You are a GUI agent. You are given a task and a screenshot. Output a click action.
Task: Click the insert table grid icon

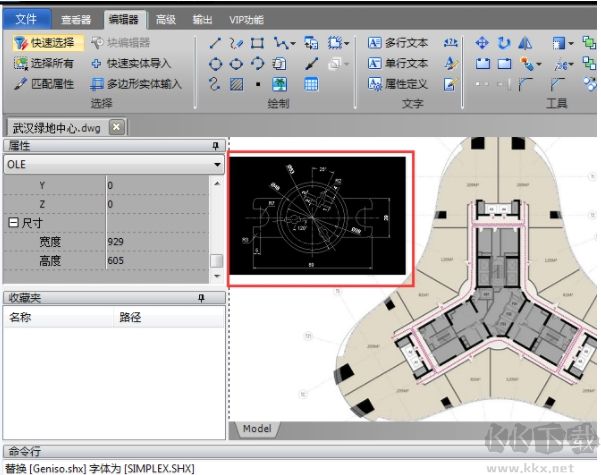pyautogui.click(x=311, y=85)
